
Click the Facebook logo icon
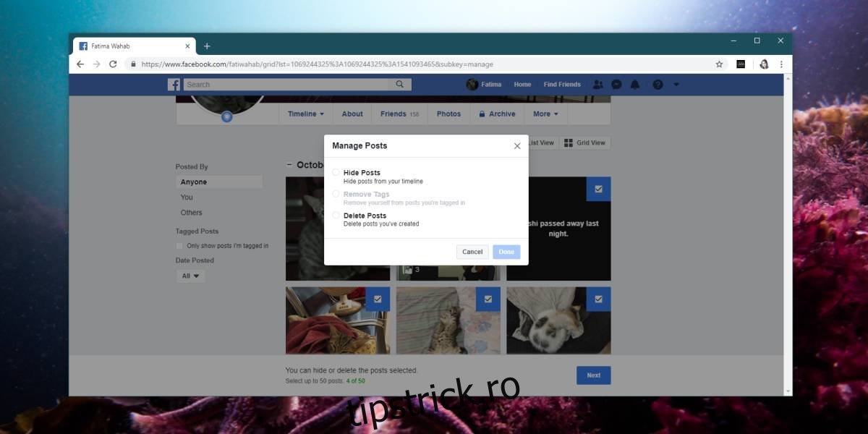[x=174, y=85]
